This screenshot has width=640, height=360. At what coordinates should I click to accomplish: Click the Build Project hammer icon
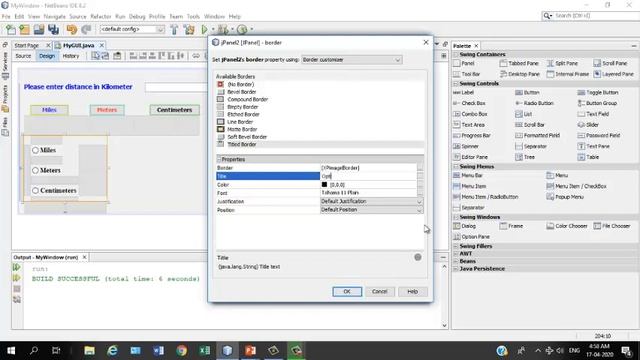tap(174, 29)
